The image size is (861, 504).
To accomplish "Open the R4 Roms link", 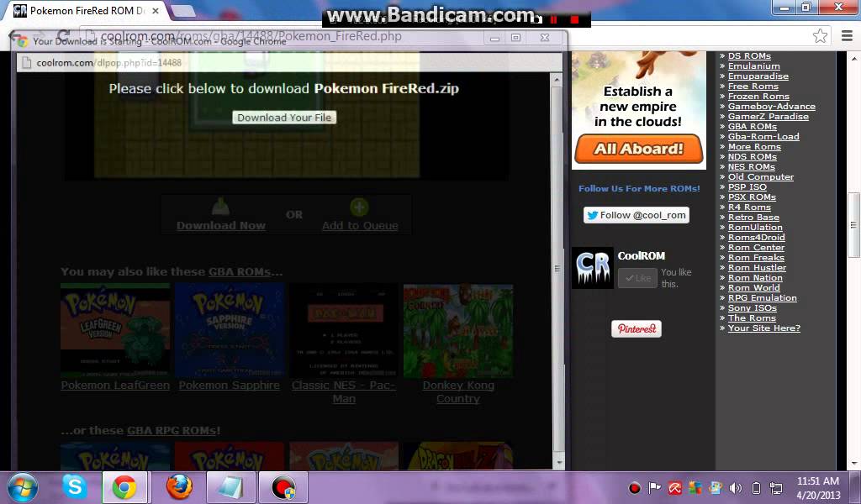I will 749,207.
